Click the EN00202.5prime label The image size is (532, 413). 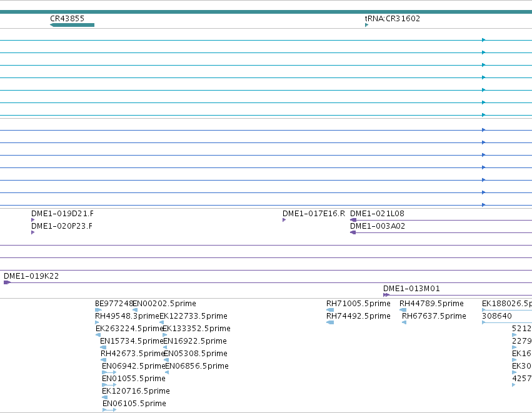[x=164, y=303]
